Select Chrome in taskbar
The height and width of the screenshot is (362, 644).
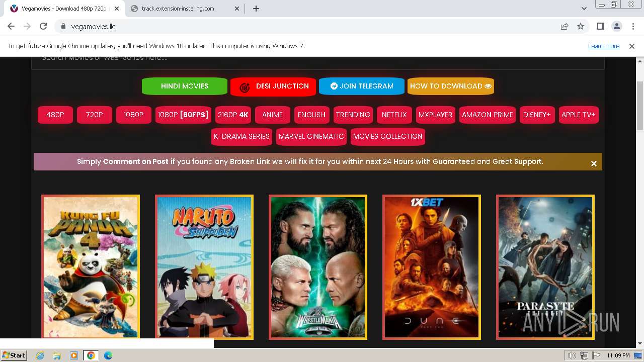[91, 355]
